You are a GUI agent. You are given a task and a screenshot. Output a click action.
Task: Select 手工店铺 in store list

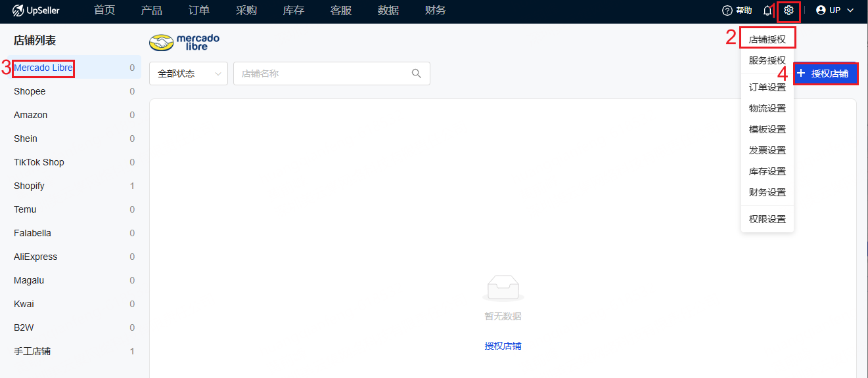[70, 351]
